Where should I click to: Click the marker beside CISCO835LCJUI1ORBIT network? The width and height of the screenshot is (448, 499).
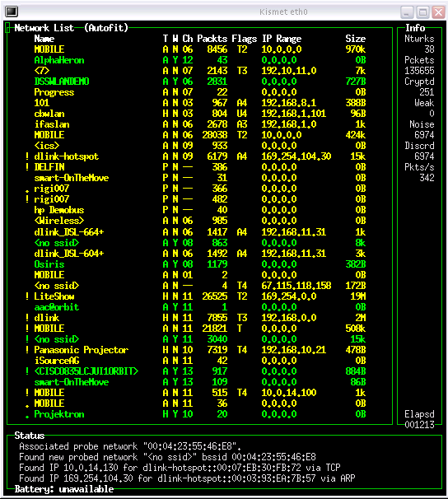(27, 371)
